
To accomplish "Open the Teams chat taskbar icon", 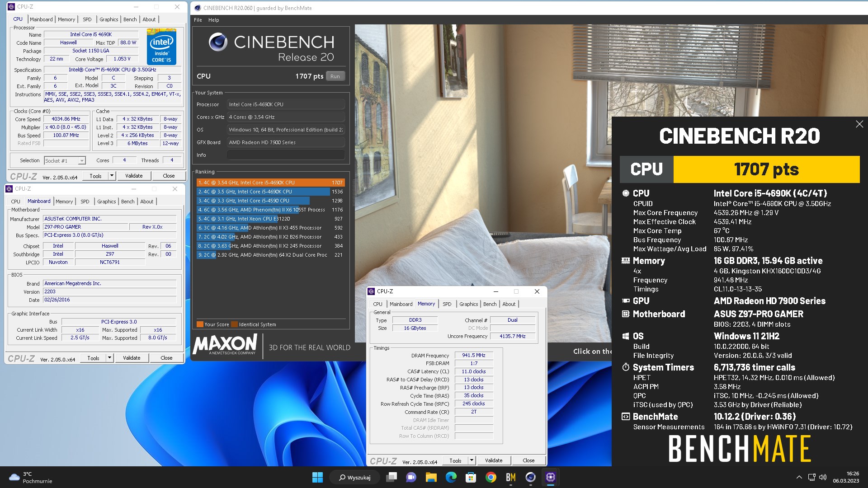I will [411, 477].
